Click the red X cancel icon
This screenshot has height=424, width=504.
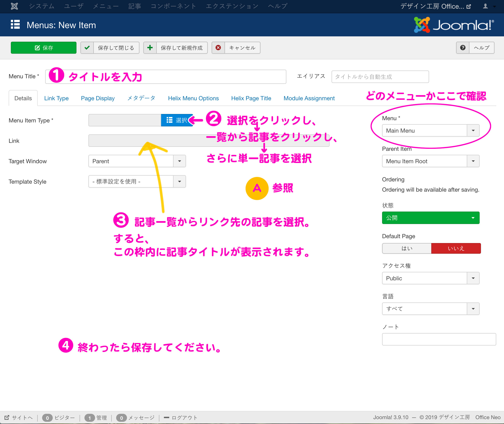click(218, 48)
